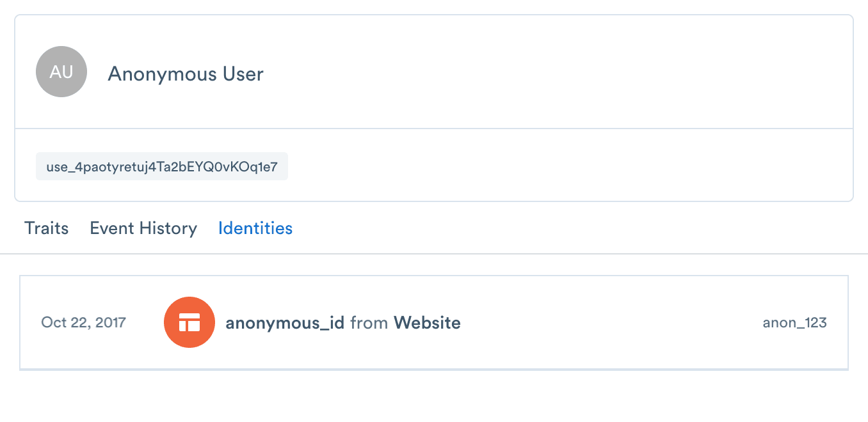
Task: Click the Anonymous User name heading
Action: (x=185, y=74)
